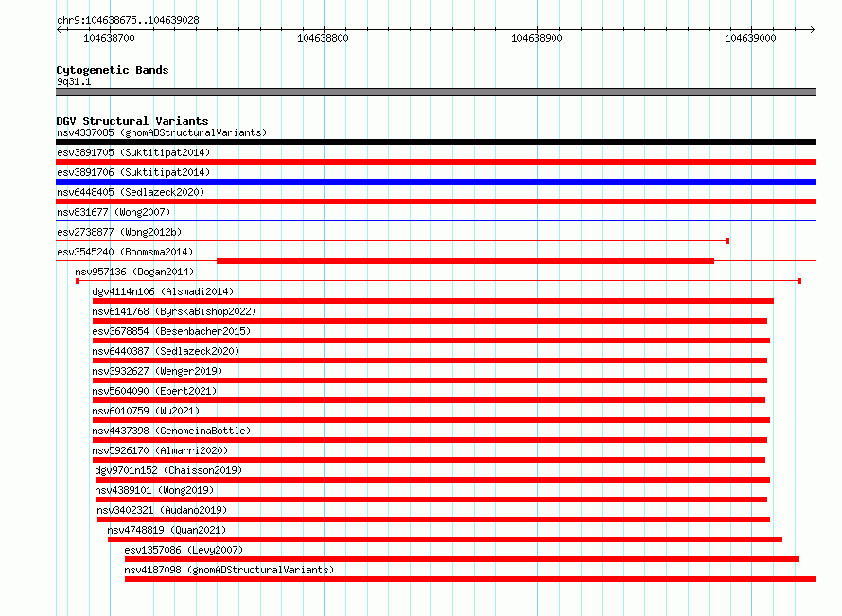The width and height of the screenshot is (842, 616).
Task: Open dgv9701n152 (Chaisson2019) label
Action: click(168, 470)
